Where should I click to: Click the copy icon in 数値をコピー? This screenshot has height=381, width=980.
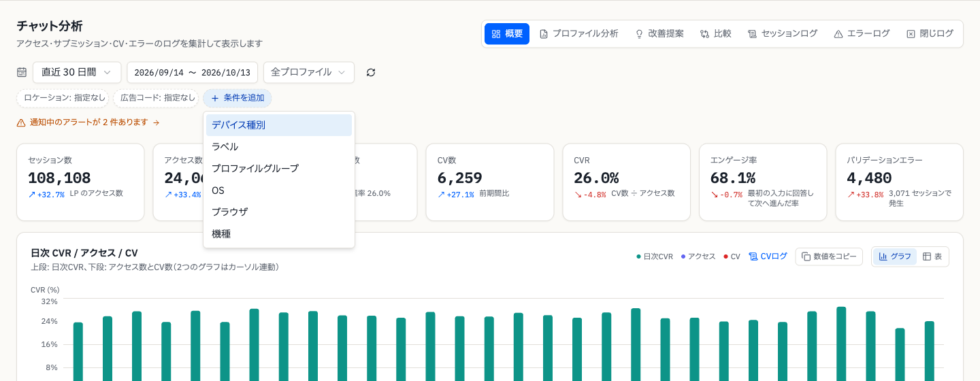click(x=806, y=256)
